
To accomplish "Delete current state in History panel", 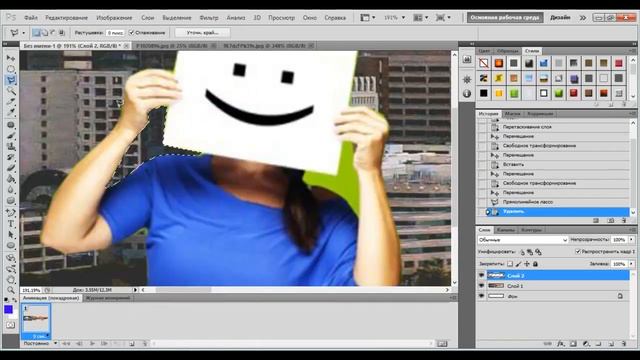I will [624, 220].
